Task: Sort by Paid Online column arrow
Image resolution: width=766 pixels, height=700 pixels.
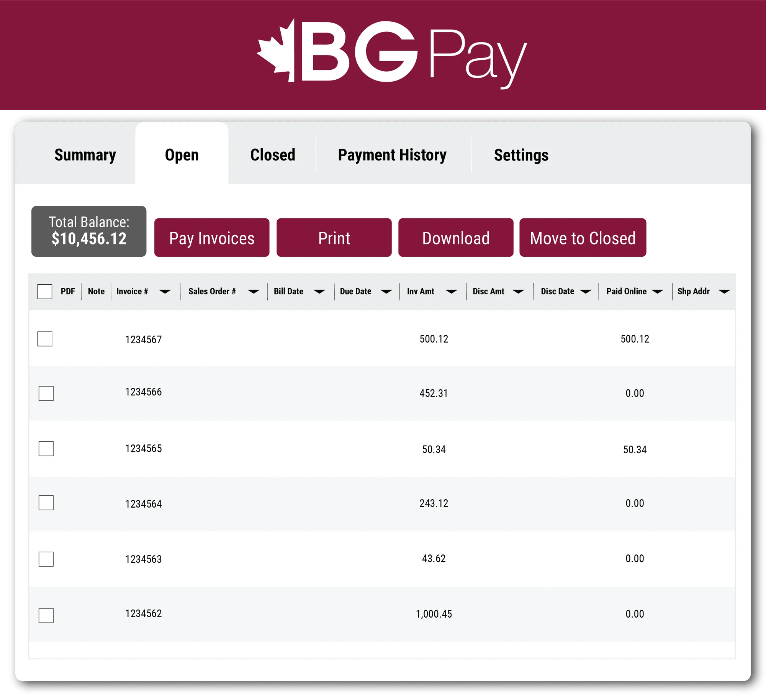Action: click(x=657, y=292)
